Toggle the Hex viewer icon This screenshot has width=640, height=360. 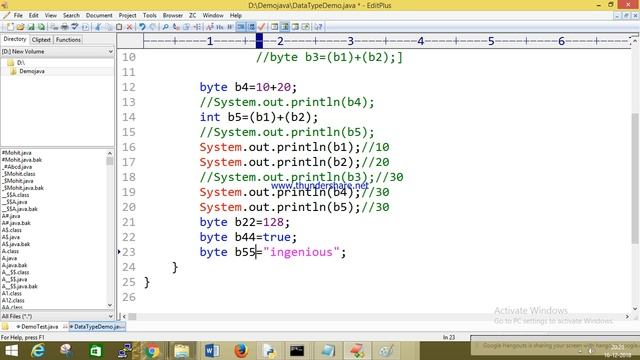[220, 27]
